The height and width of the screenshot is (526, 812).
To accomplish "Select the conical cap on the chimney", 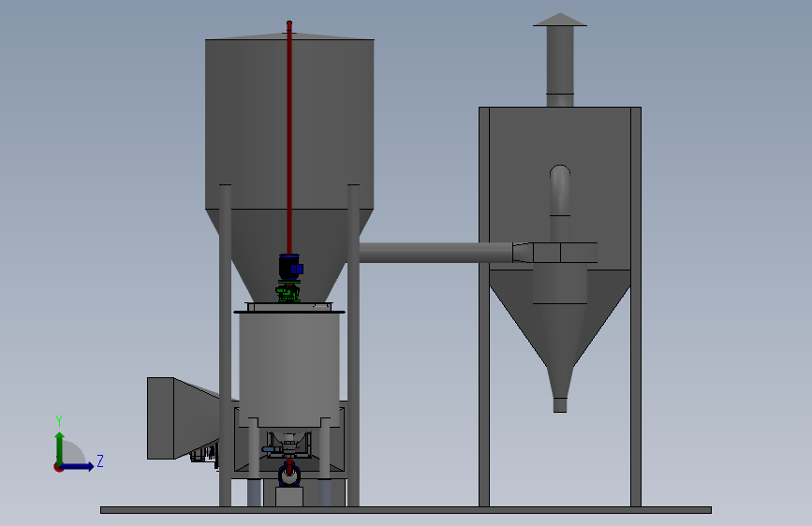I will click(x=560, y=20).
